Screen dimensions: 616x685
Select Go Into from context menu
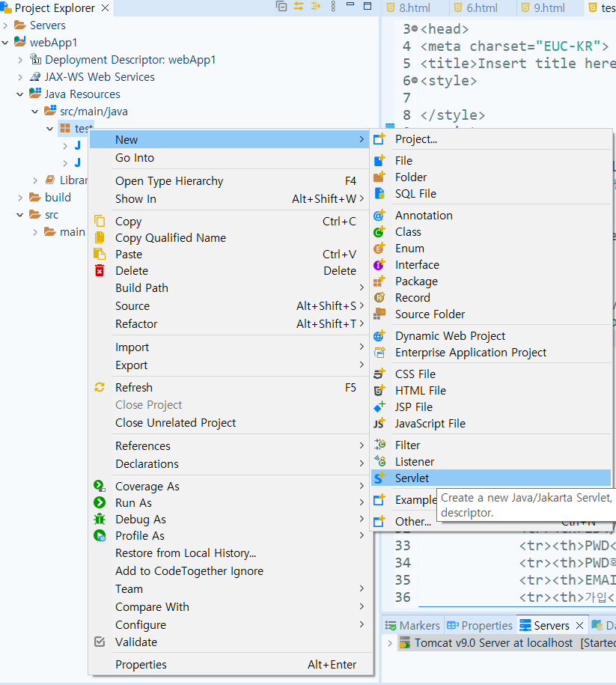(x=231, y=158)
